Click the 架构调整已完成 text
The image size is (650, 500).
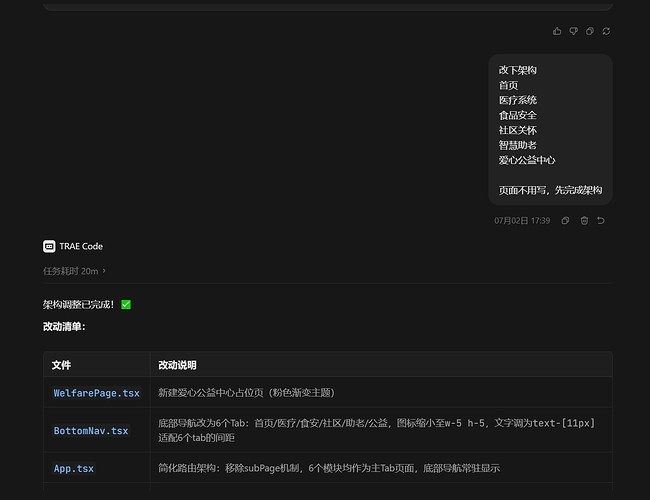[78, 305]
